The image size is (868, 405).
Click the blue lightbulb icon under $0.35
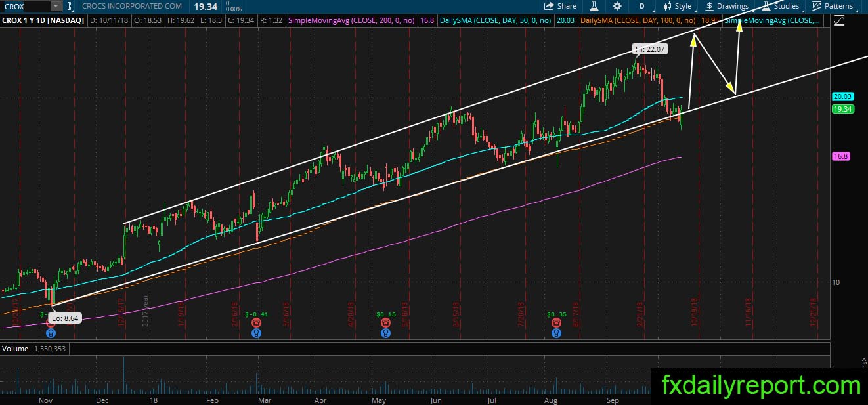(556, 333)
